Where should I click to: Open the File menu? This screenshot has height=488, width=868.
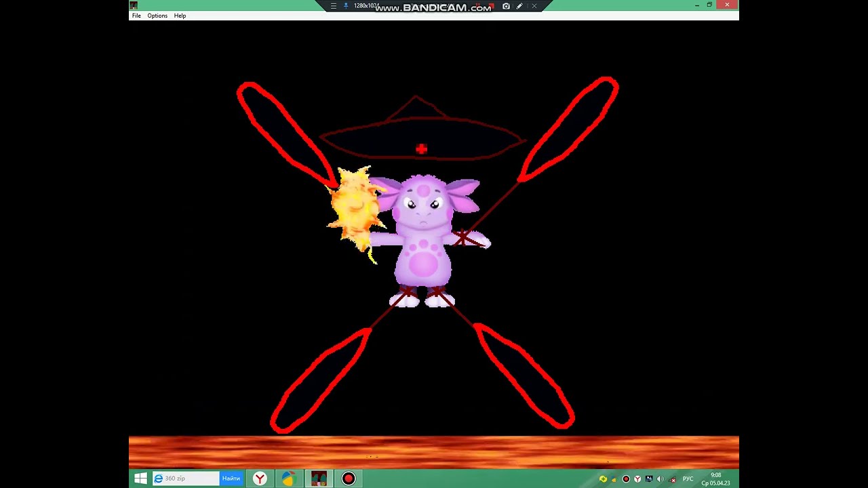point(136,16)
